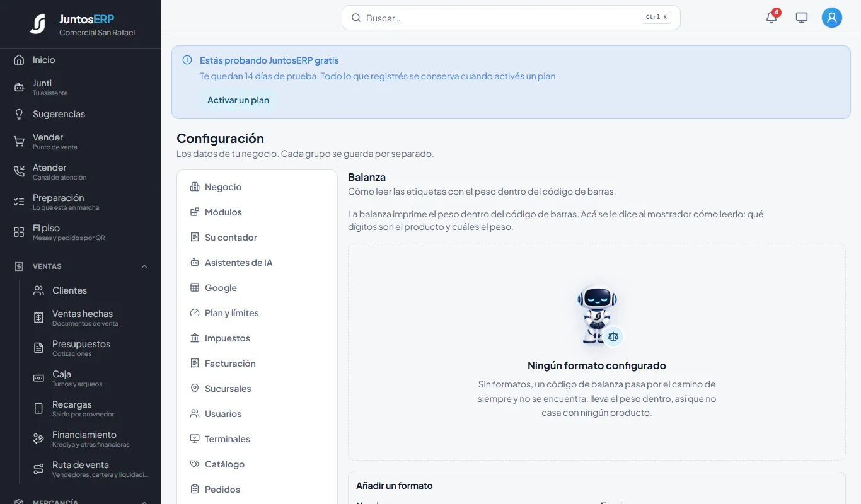
Task: Click the Ventas hechas receipt icon
Action: pyautogui.click(x=38, y=318)
